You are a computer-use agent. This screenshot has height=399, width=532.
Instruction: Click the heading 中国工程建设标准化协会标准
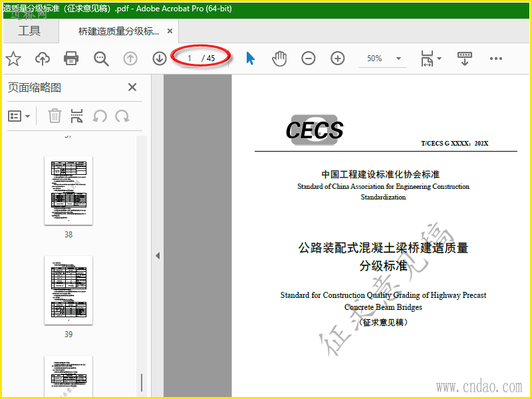click(380, 174)
